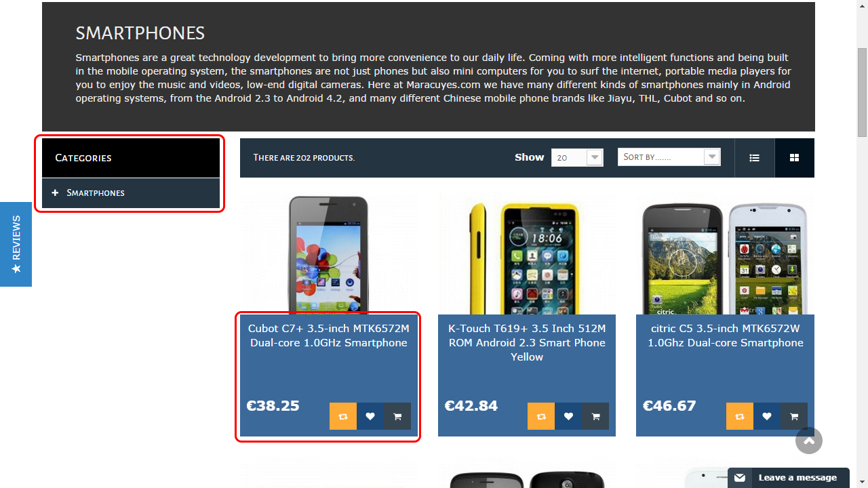Image resolution: width=868 pixels, height=488 pixels.
Task: Open the Show 20 products dropdown
Action: click(x=577, y=157)
